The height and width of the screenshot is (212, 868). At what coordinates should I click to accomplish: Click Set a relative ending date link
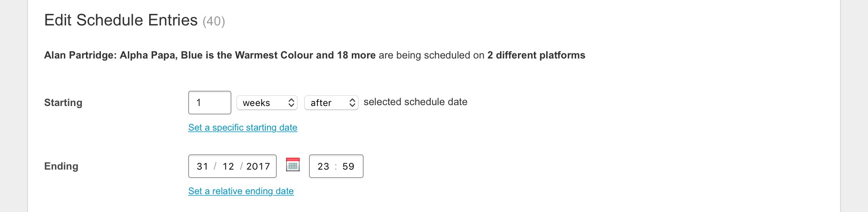coord(241,191)
